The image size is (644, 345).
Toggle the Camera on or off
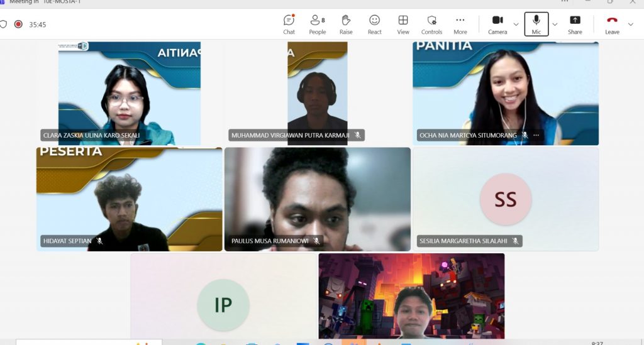(497, 24)
